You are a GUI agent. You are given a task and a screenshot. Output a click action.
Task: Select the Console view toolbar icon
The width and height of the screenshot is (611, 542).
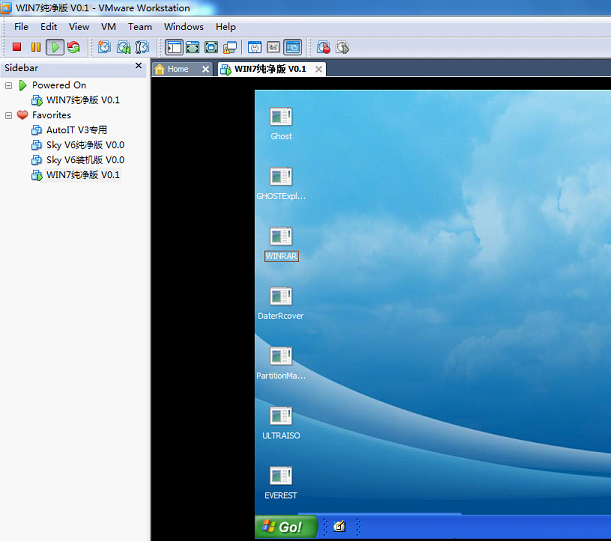click(x=293, y=47)
